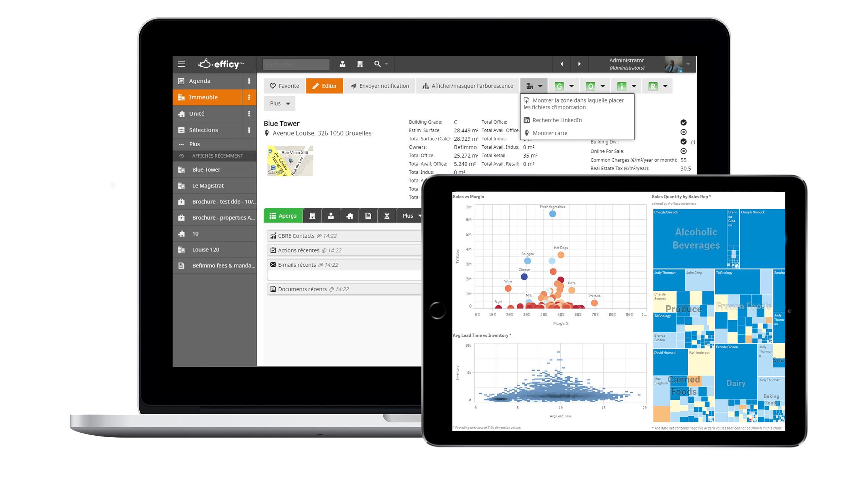Click the Sélections sidebar icon
This screenshot has height=487, width=868.
181,130
